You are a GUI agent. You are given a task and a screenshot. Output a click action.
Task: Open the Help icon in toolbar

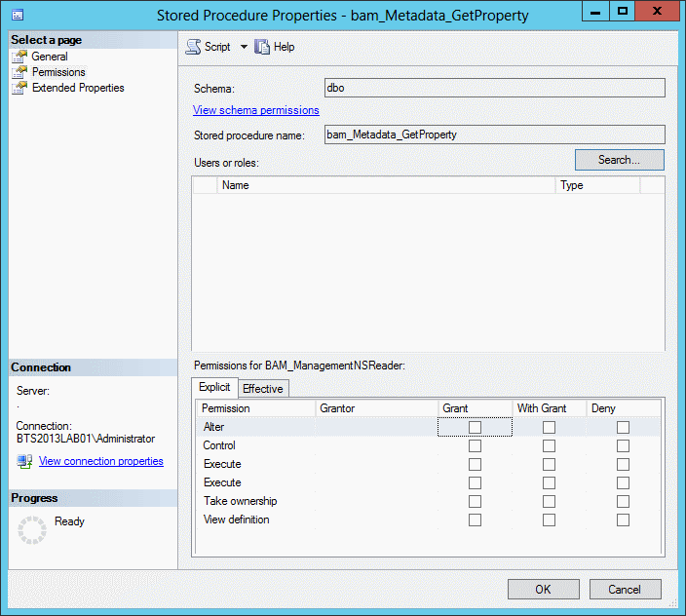[x=262, y=47]
